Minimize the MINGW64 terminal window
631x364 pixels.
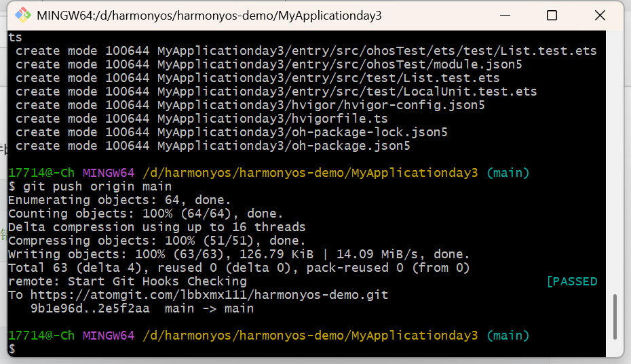coord(505,16)
